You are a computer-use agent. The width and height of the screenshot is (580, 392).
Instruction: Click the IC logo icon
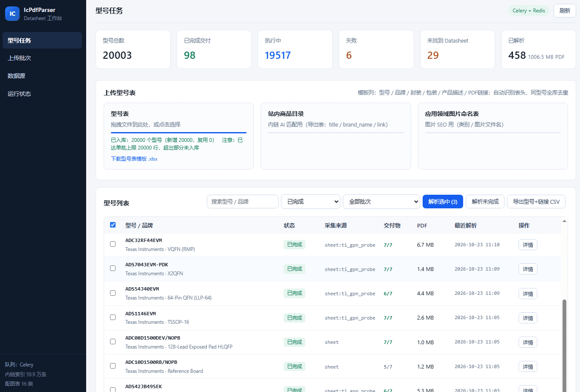click(12, 14)
